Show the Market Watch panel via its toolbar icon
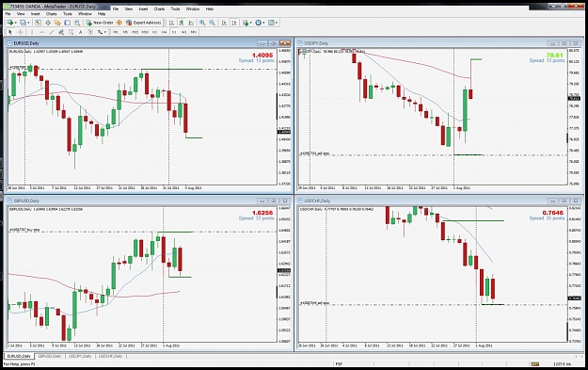Image resolution: width=588 pixels, height=370 pixels. coord(38,23)
